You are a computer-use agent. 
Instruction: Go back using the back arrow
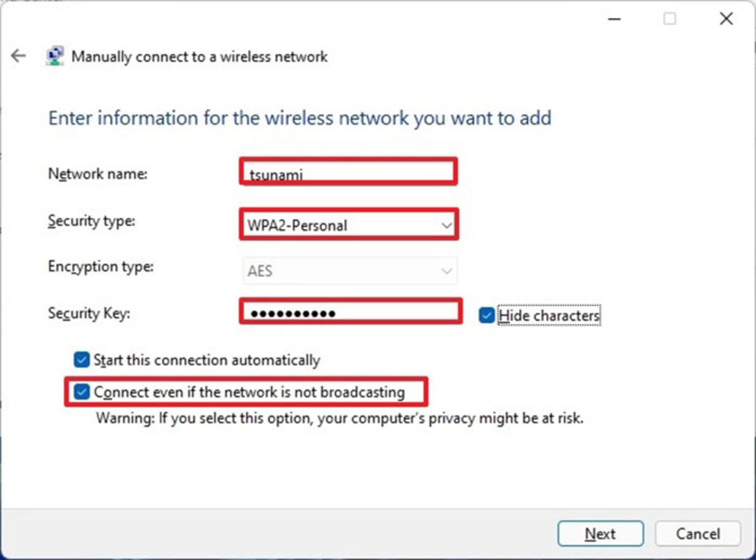(19, 56)
